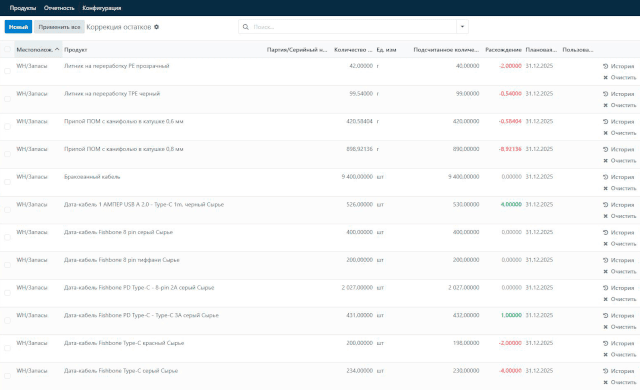Open История for Fishbone 8 pin серый Сырье
Screen dimensions: 640x390
pos(618,233)
